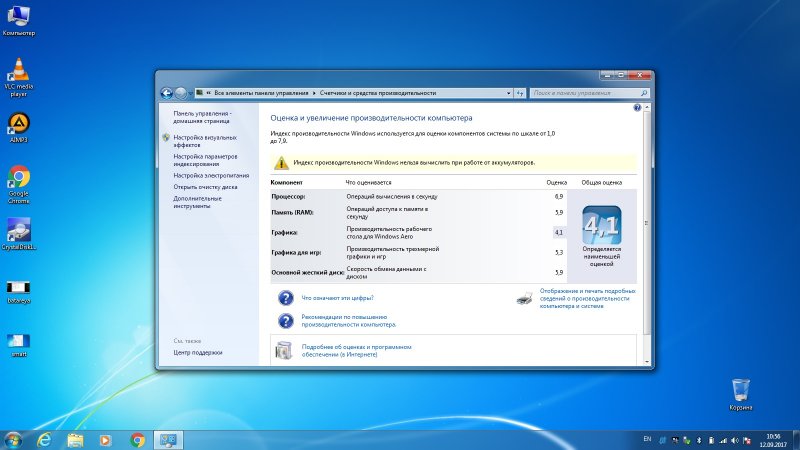Click the printer icon for detailed performance info
Image resolution: width=800 pixels, height=450 pixels.
tap(525, 297)
